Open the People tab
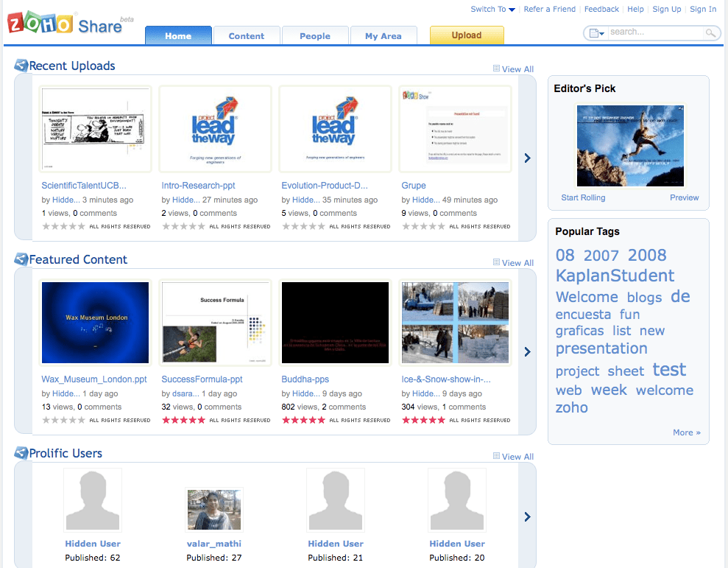This screenshot has width=728, height=568. coord(315,35)
